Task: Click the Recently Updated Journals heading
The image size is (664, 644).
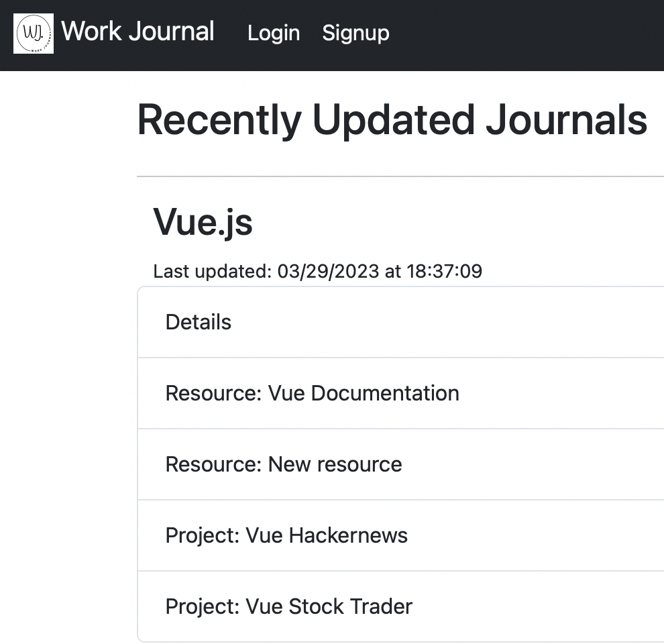Action: coord(392,121)
